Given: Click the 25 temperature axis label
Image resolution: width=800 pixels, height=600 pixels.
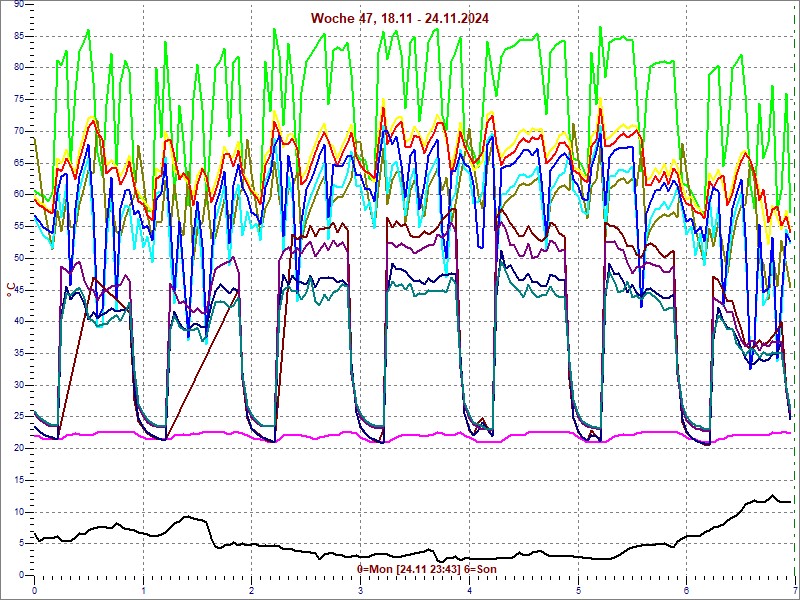Looking at the screenshot, I should coord(18,417).
